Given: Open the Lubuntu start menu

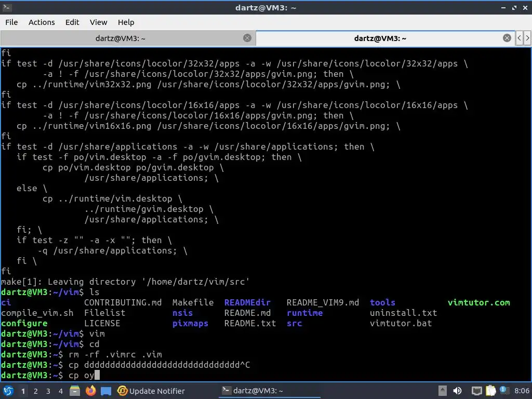Looking at the screenshot, I should coord(8,391).
